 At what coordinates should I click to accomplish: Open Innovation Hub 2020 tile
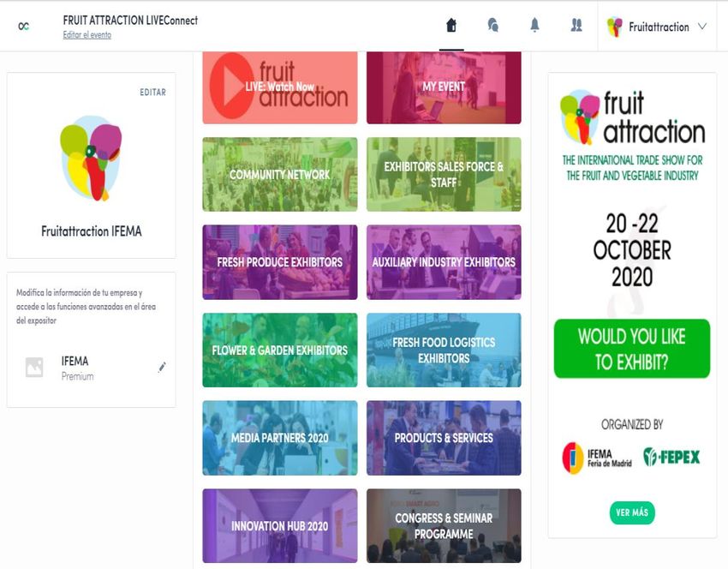pyautogui.click(x=280, y=526)
